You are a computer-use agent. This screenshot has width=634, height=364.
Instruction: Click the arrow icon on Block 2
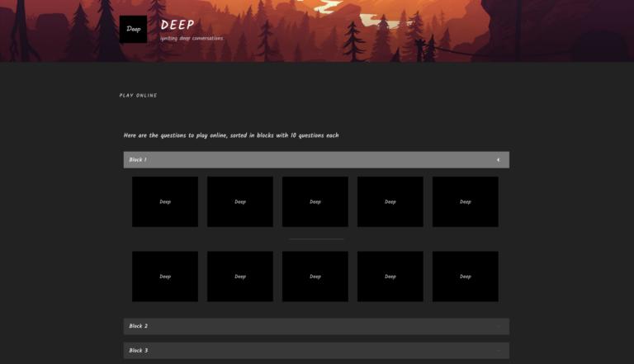pos(498,326)
